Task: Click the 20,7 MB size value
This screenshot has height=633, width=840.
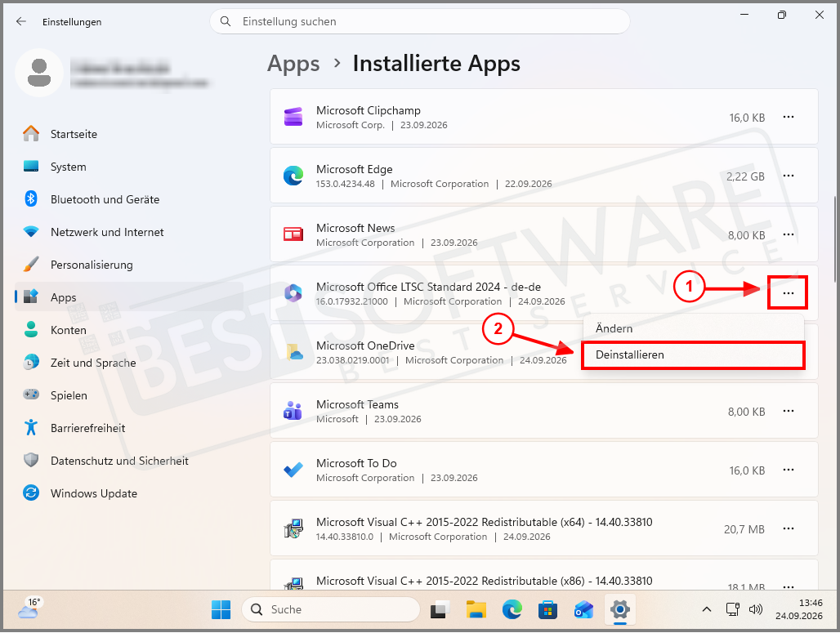Action: [744, 529]
